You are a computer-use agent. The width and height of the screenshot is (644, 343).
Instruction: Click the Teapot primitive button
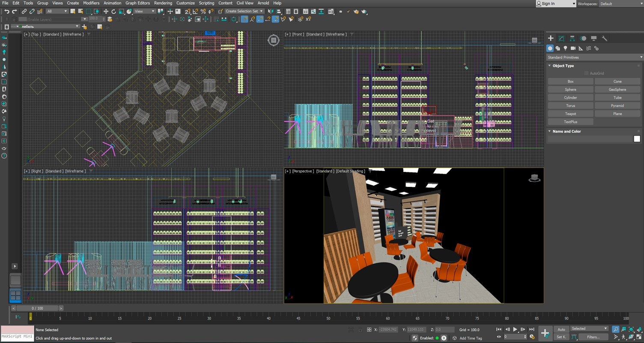pyautogui.click(x=570, y=114)
